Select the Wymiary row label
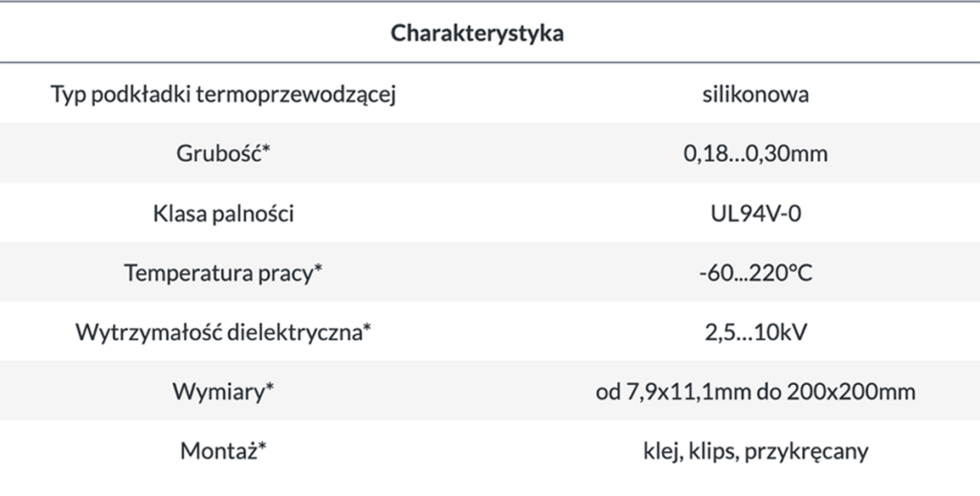Viewport: 980px width, 496px height. pos(219,391)
